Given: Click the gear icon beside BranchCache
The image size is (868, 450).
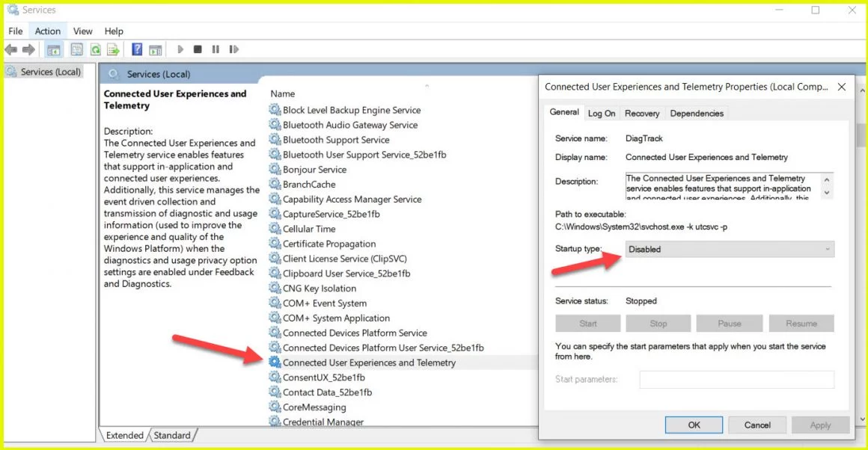Looking at the screenshot, I should pyautogui.click(x=275, y=184).
